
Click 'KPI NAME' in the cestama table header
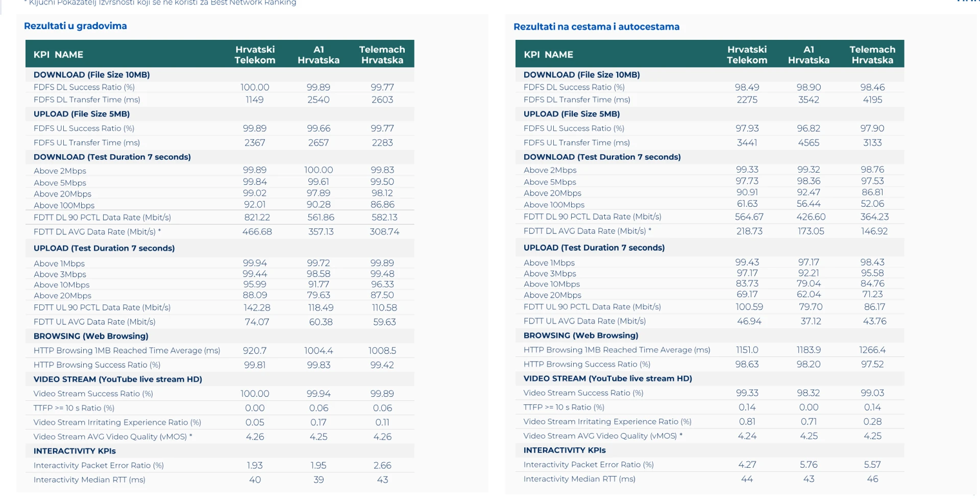(x=548, y=55)
